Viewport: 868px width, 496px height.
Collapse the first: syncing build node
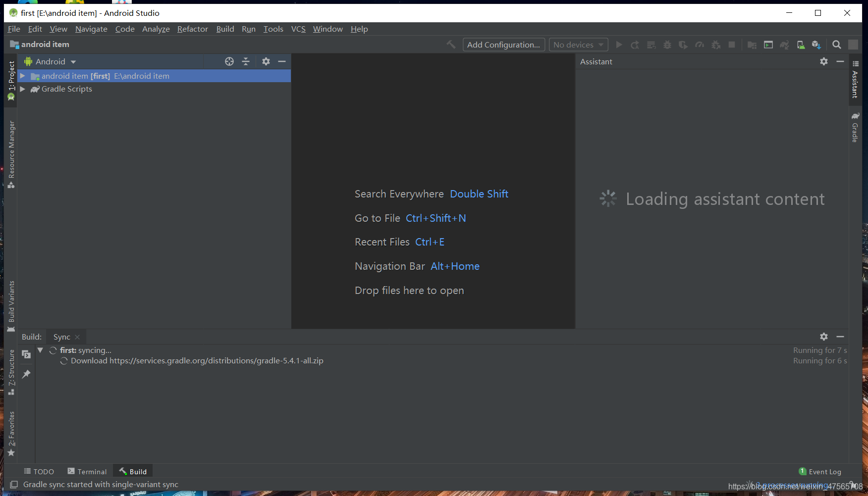(41, 350)
